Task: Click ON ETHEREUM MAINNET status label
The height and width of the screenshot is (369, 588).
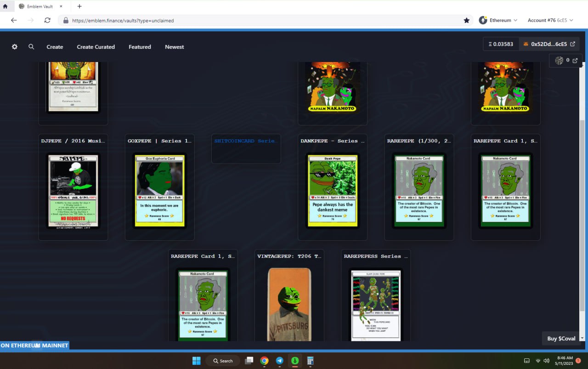Action: (x=34, y=345)
